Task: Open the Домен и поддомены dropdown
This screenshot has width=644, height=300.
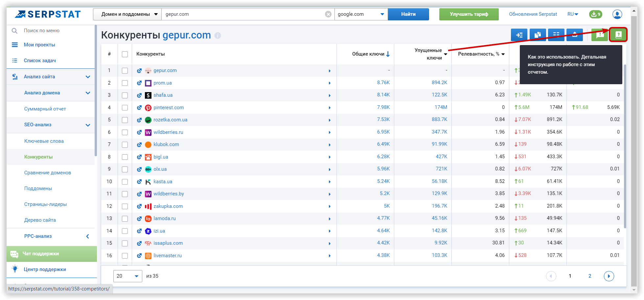Action: pos(127,14)
